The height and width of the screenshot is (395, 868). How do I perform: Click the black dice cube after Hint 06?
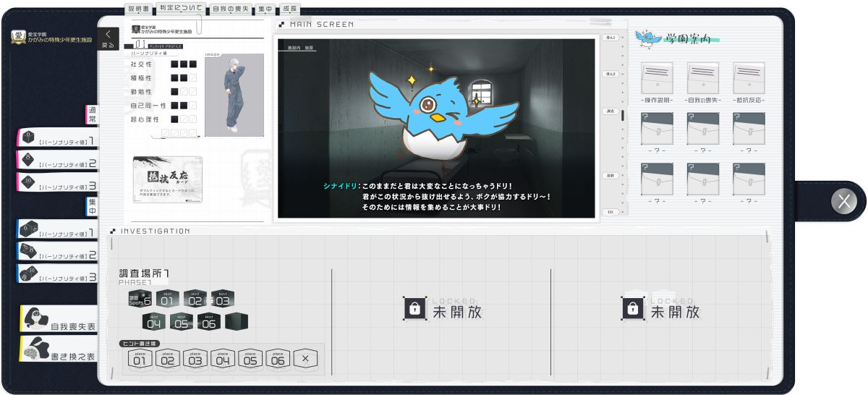pyautogui.click(x=237, y=321)
